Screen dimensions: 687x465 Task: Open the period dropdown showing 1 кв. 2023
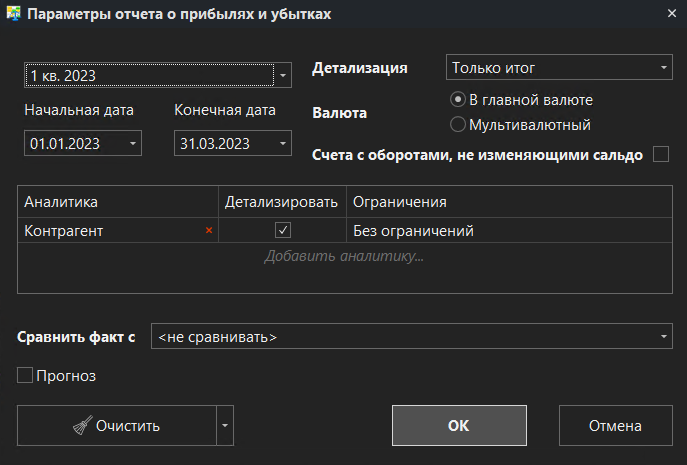point(283,75)
